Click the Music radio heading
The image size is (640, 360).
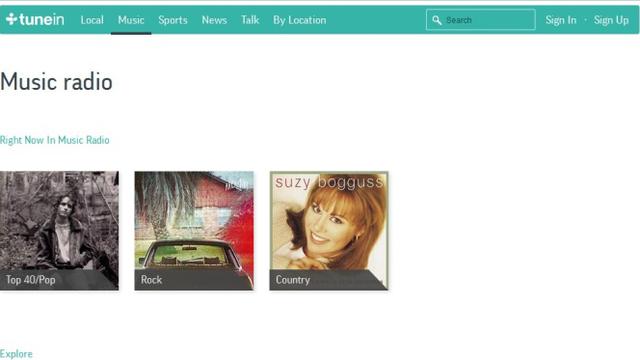56,82
